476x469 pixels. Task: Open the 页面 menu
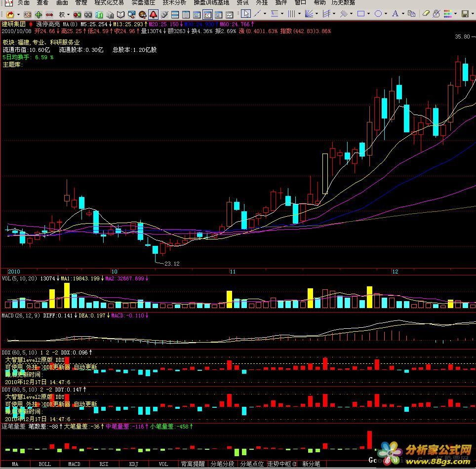[23, 3]
